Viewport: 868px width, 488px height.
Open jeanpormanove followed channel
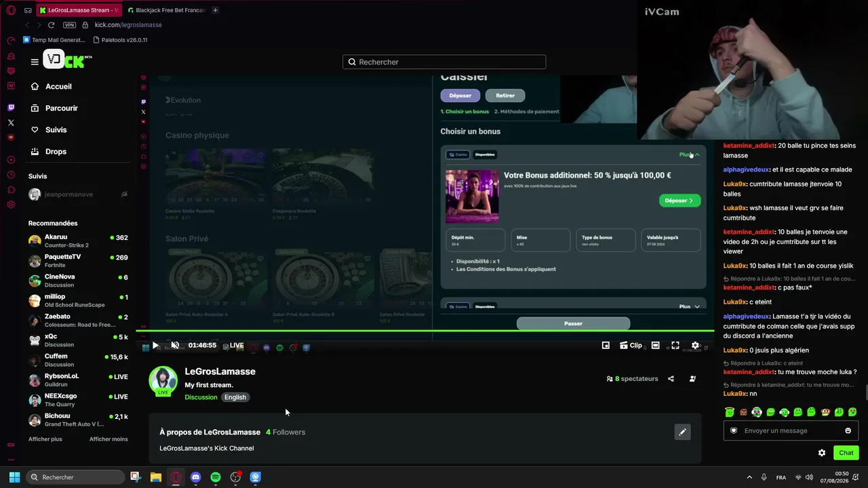coord(78,195)
